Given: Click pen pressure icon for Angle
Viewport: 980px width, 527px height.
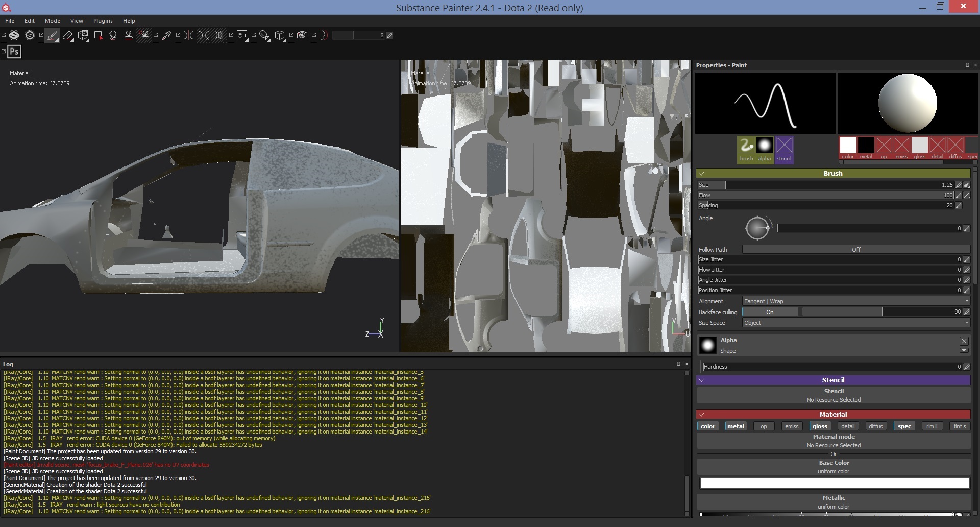Looking at the screenshot, I should tap(966, 228).
